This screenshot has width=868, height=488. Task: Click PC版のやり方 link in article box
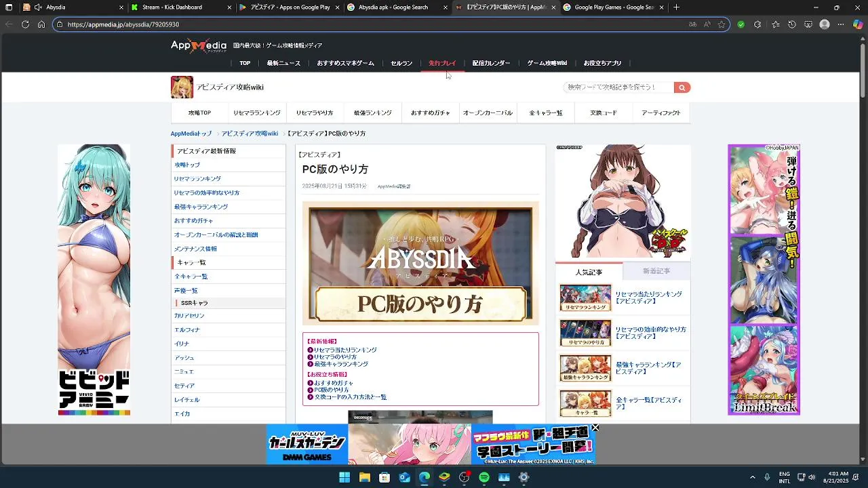pyautogui.click(x=331, y=390)
